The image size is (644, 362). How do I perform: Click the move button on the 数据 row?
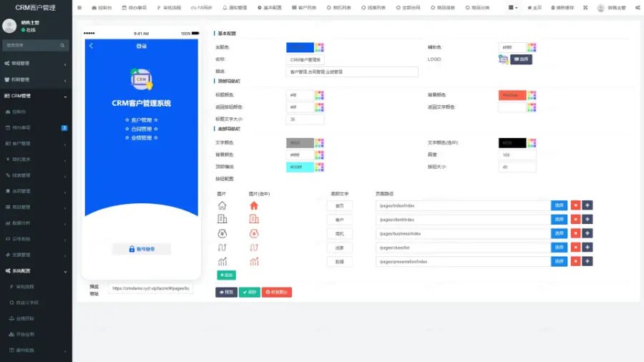[587, 262]
